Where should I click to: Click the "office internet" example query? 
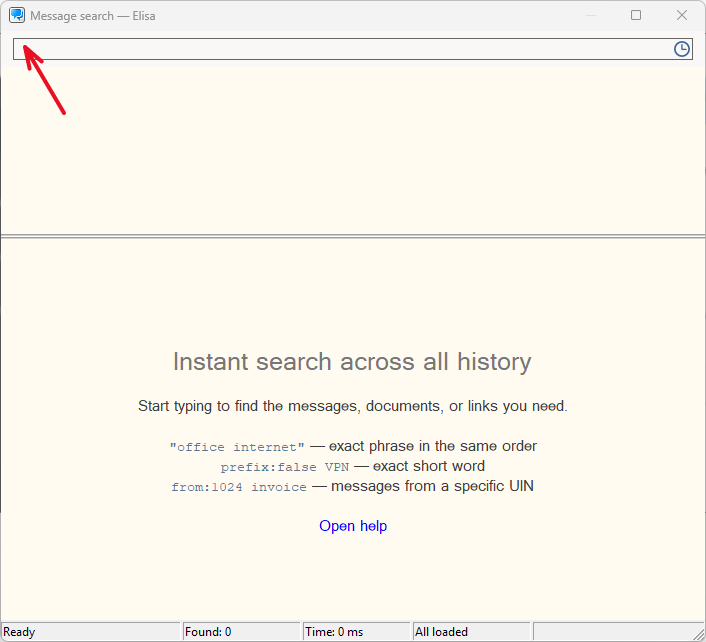coord(237,447)
